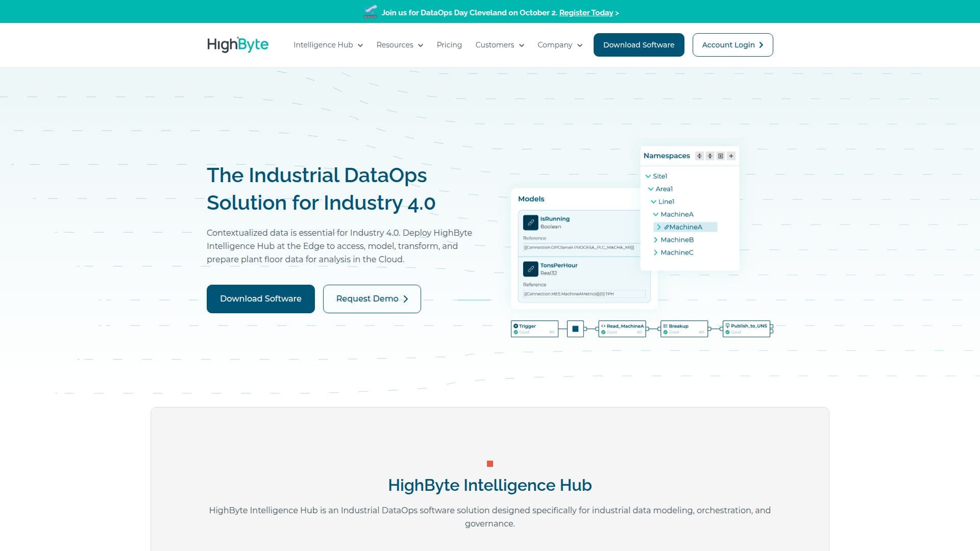Open the Customers dropdown menu
Image resolution: width=980 pixels, height=551 pixels.
[x=500, y=45]
